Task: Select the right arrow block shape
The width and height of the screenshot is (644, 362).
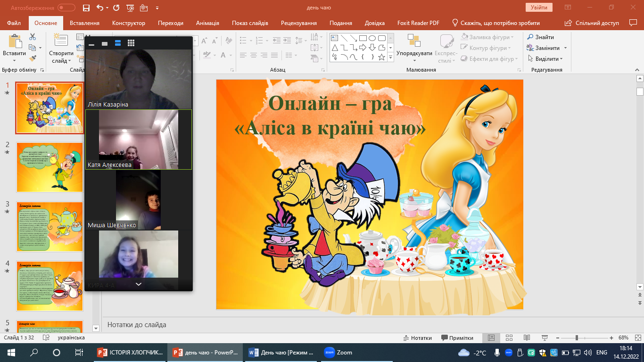Action: [x=363, y=48]
